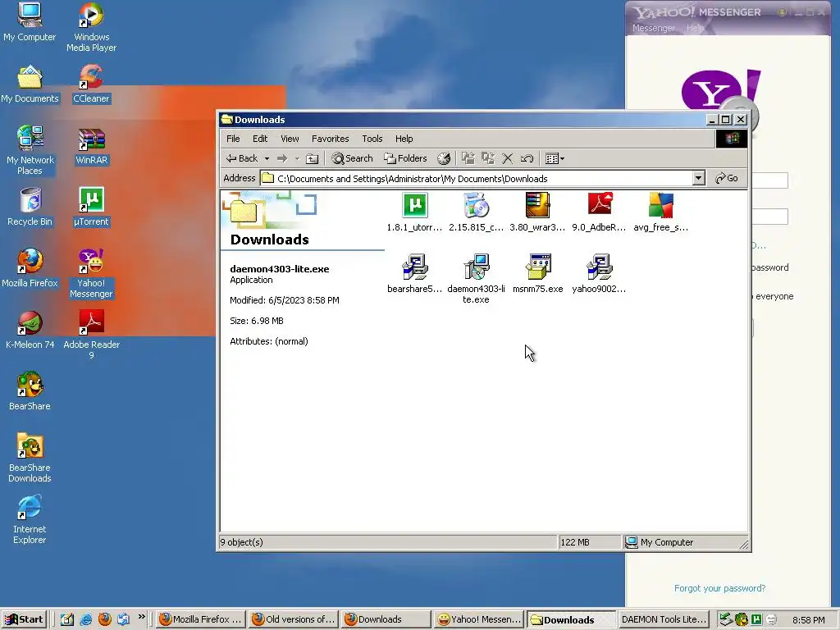Click Forgot your password link in Yahoo Messenger

point(719,588)
